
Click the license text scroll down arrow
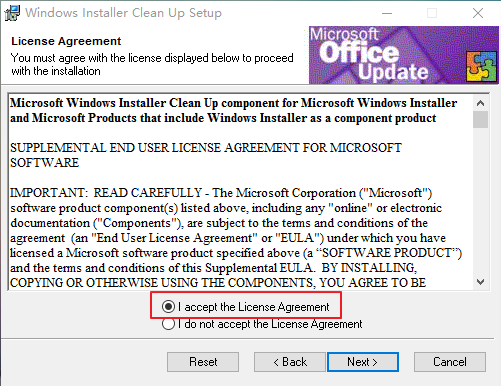click(x=480, y=282)
